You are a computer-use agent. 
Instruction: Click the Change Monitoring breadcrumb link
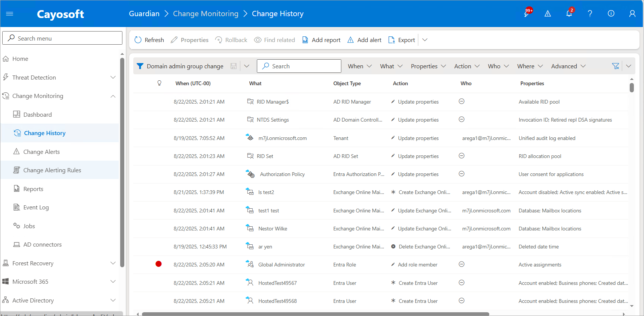[x=206, y=14]
